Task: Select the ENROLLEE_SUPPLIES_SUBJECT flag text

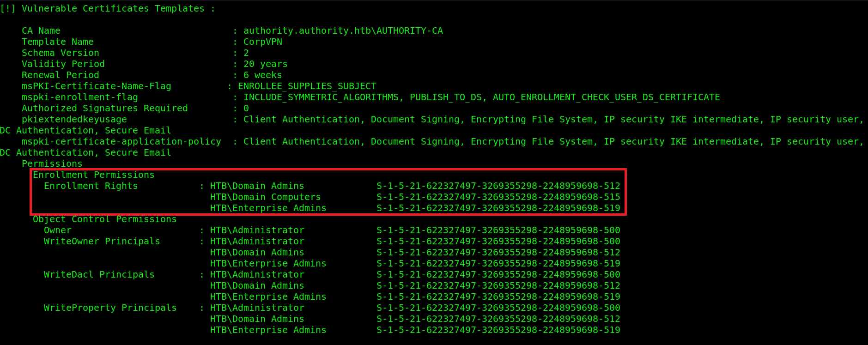Action: click(x=307, y=86)
